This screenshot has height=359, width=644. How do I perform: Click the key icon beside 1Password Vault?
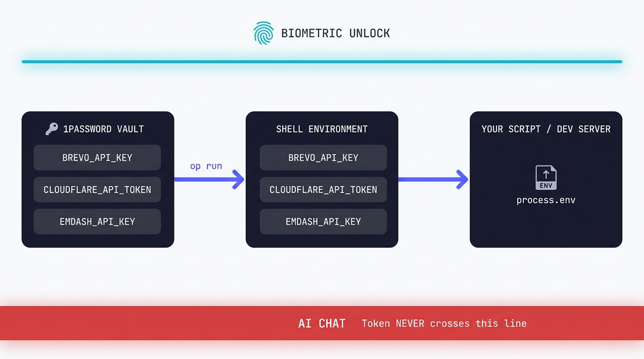coord(51,129)
